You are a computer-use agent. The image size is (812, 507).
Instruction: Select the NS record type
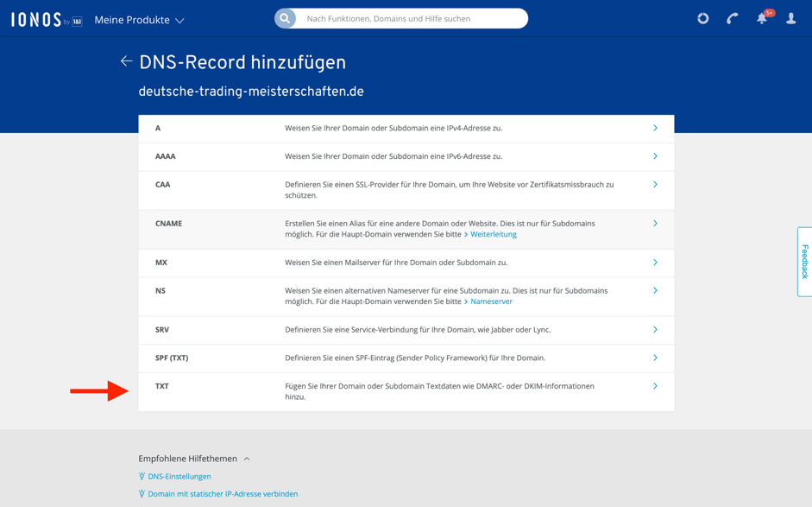click(x=406, y=296)
